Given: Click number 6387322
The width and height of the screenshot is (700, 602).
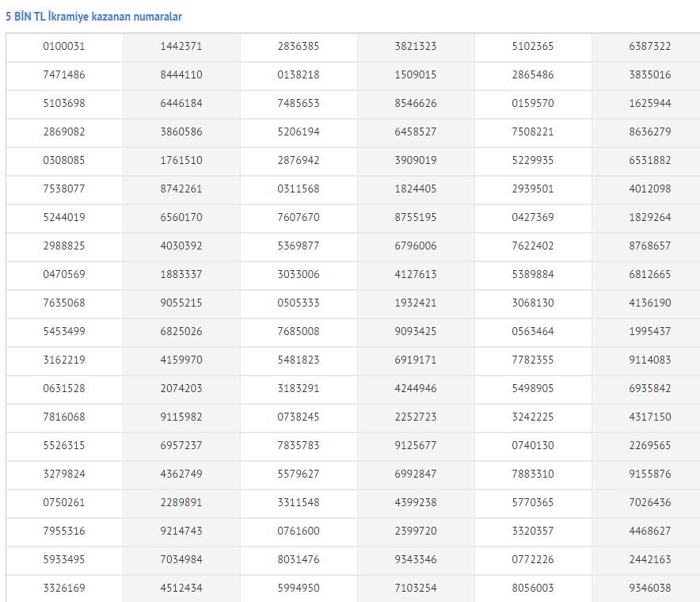Looking at the screenshot, I should pos(650,46).
